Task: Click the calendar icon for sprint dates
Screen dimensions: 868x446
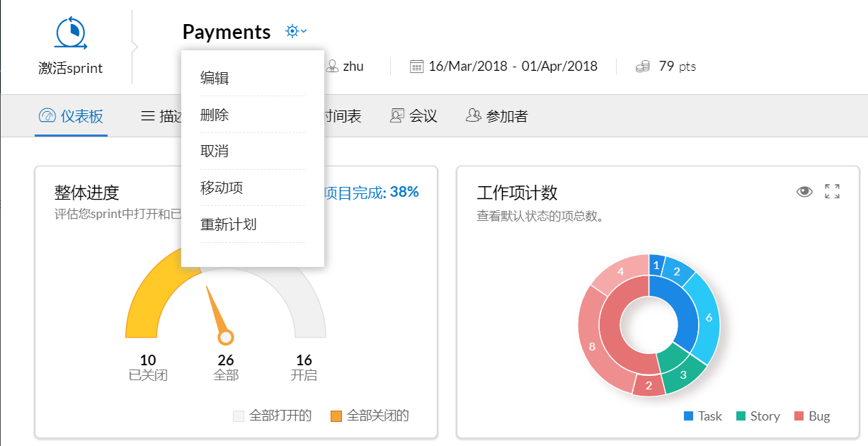Action: [417, 67]
